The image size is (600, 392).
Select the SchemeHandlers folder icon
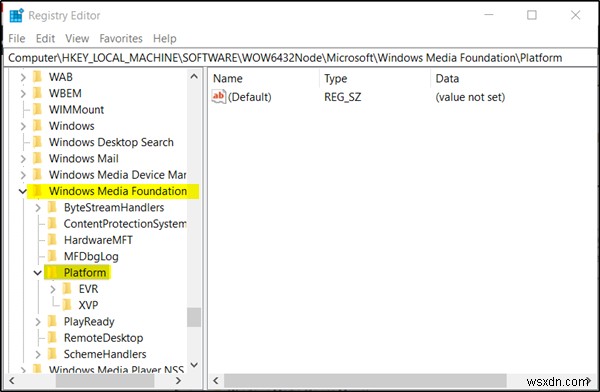pyautogui.click(x=52, y=354)
